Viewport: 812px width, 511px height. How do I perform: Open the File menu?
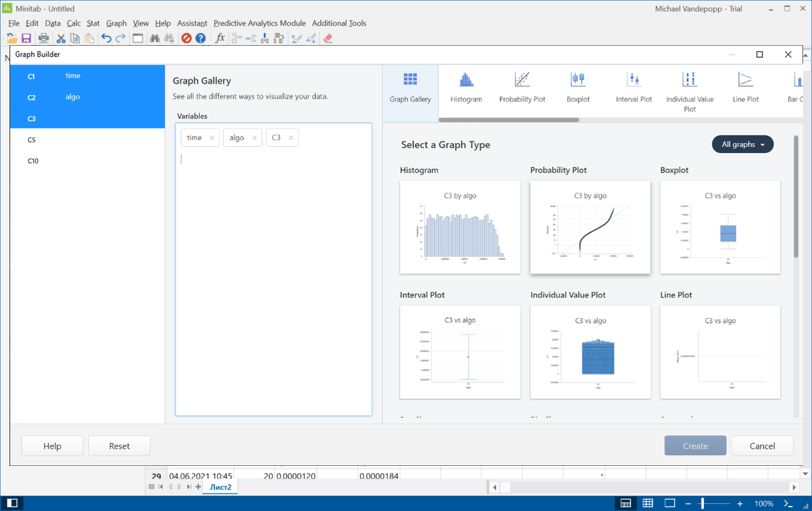13,23
